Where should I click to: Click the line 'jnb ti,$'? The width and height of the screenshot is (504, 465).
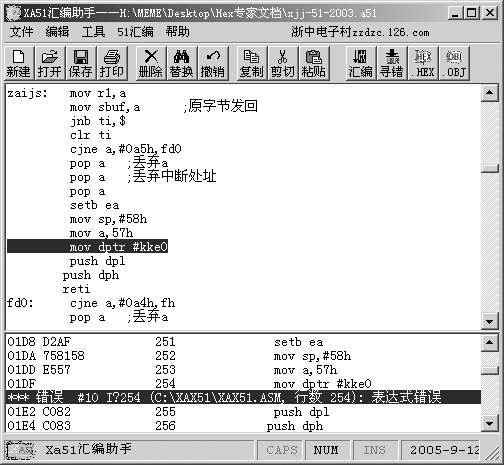point(98,121)
